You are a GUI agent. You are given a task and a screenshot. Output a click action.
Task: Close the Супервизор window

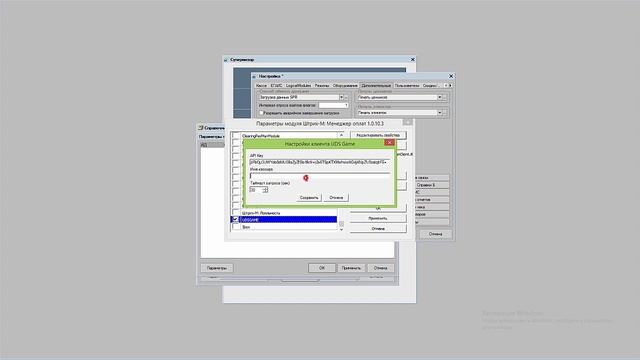(x=412, y=60)
